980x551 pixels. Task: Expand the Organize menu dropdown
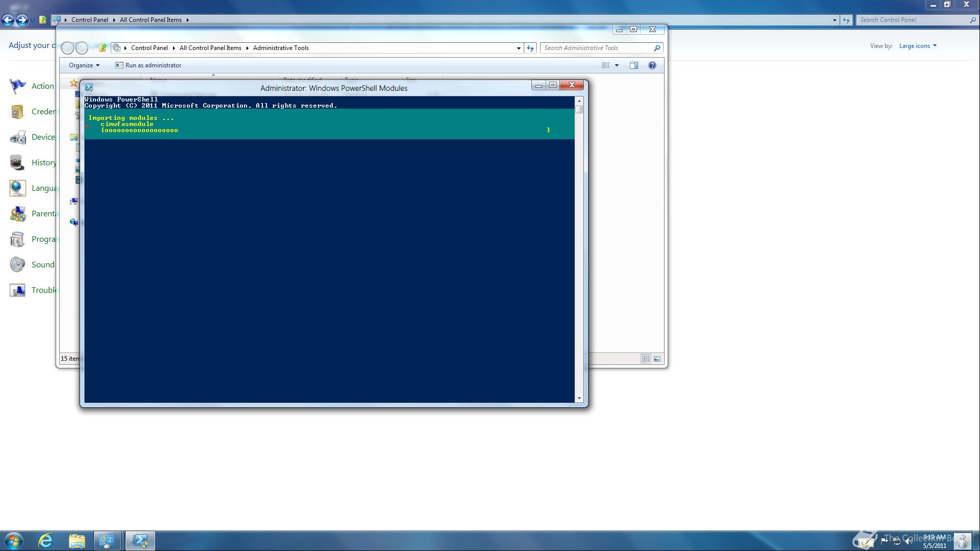pos(97,65)
